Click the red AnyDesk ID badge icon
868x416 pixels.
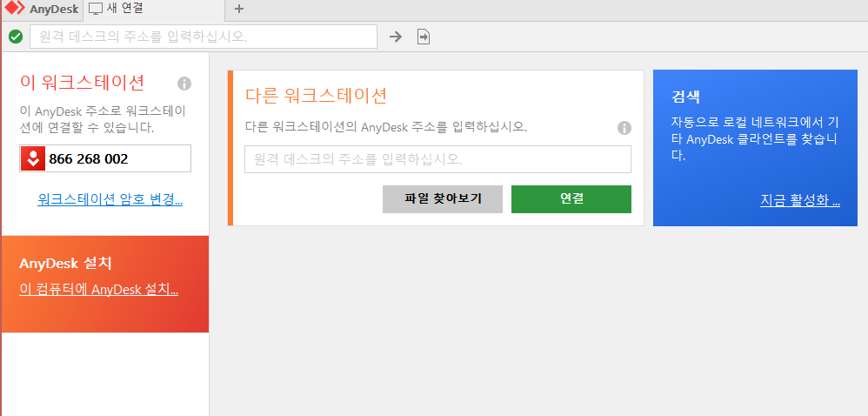point(33,159)
